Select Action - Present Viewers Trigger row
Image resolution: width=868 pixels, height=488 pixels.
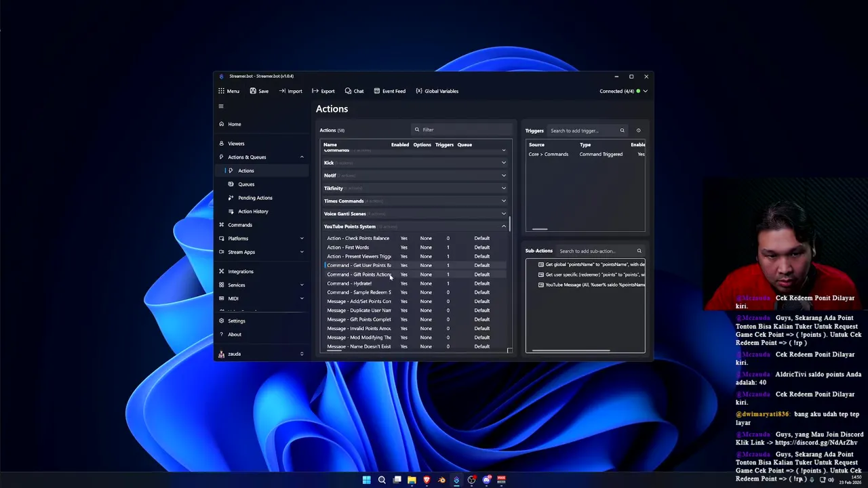[415, 256]
